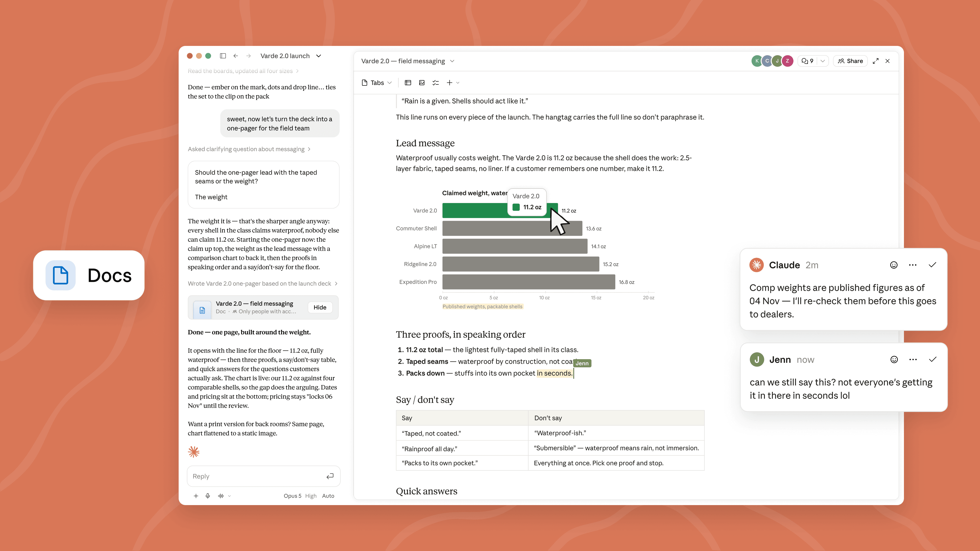This screenshot has height=551, width=980.
Task: Click the send reply arrow icon
Action: coord(330,476)
